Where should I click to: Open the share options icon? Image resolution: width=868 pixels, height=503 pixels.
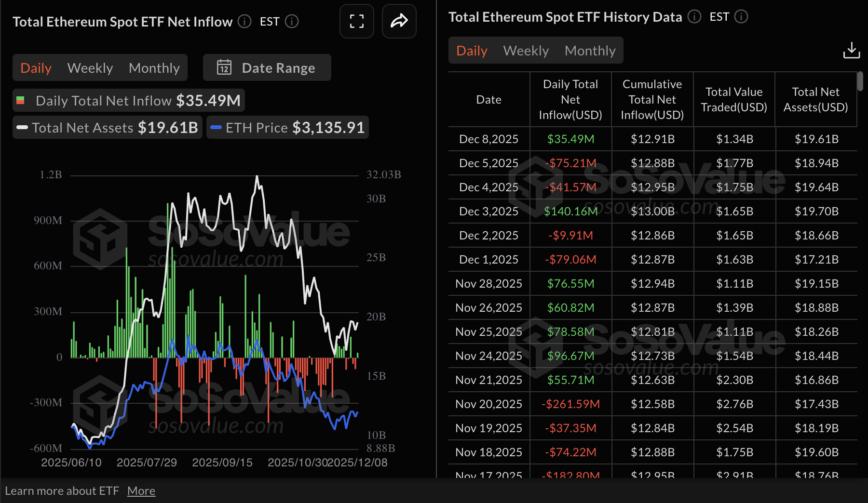point(399,21)
